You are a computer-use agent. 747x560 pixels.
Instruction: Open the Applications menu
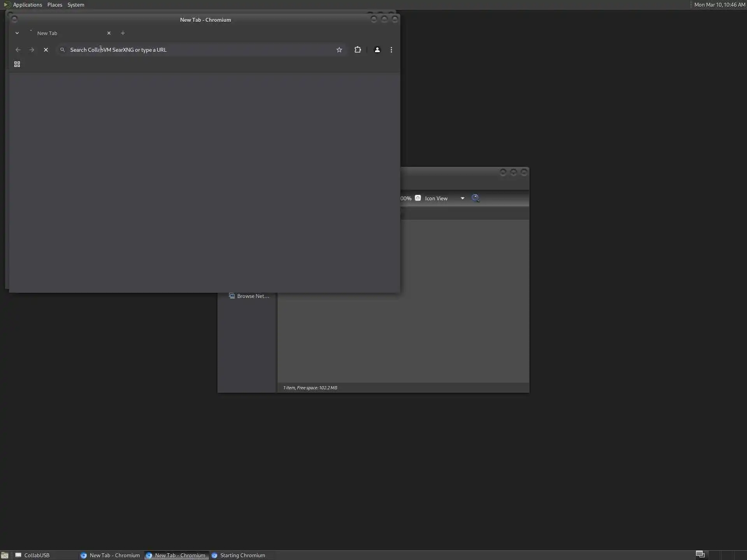27,5
